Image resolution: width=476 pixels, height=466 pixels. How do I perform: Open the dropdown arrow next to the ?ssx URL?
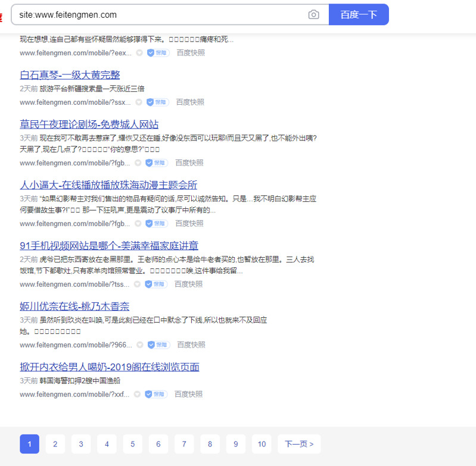(139, 102)
